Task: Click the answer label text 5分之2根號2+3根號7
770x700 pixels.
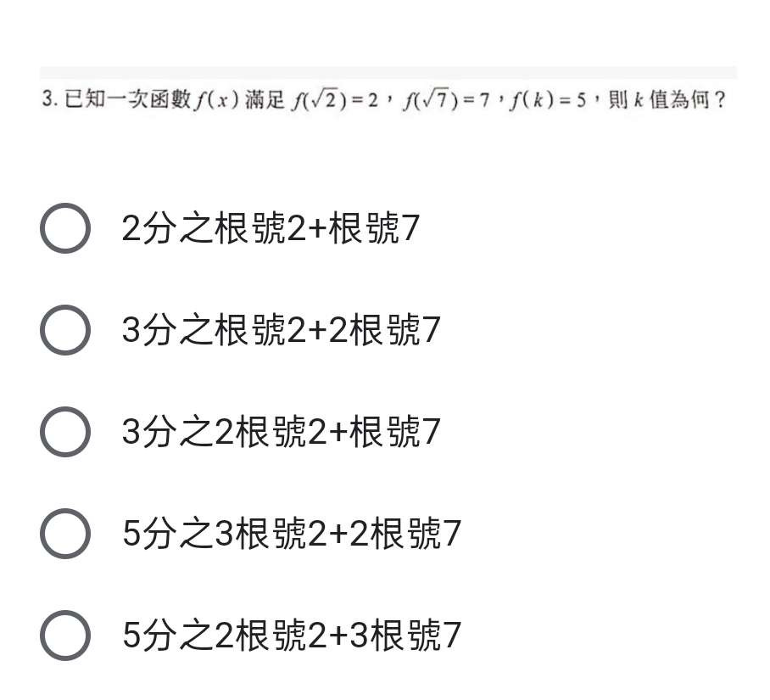Action: click(292, 635)
